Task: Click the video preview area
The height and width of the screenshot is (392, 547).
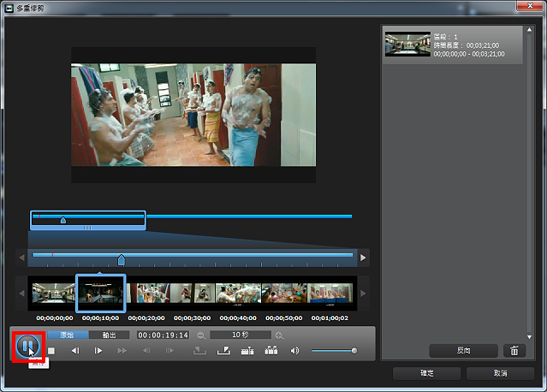Action: tap(193, 115)
